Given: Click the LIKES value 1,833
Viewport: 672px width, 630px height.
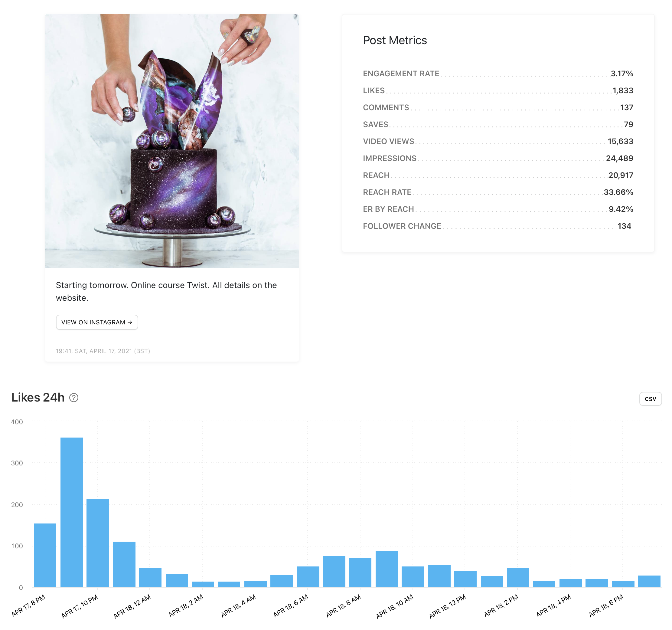Looking at the screenshot, I should 624,90.
